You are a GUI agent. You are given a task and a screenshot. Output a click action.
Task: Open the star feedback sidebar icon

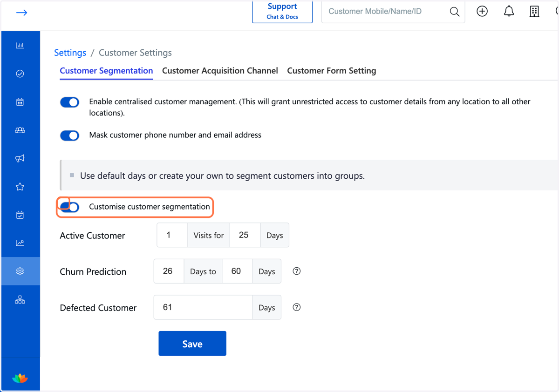click(x=20, y=187)
